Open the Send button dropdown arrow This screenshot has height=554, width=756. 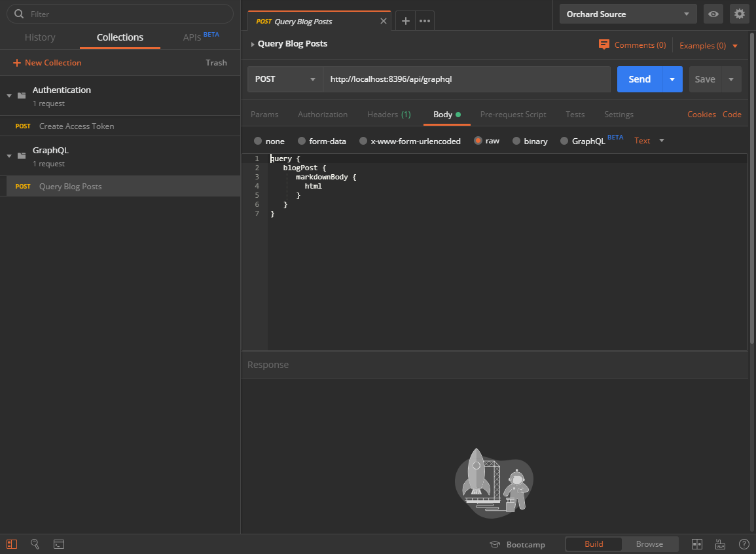672,79
